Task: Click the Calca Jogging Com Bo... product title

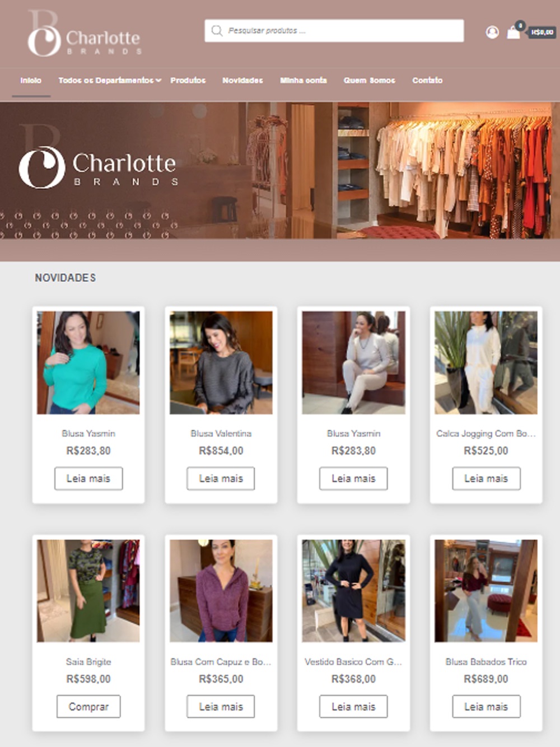Action: click(x=486, y=433)
